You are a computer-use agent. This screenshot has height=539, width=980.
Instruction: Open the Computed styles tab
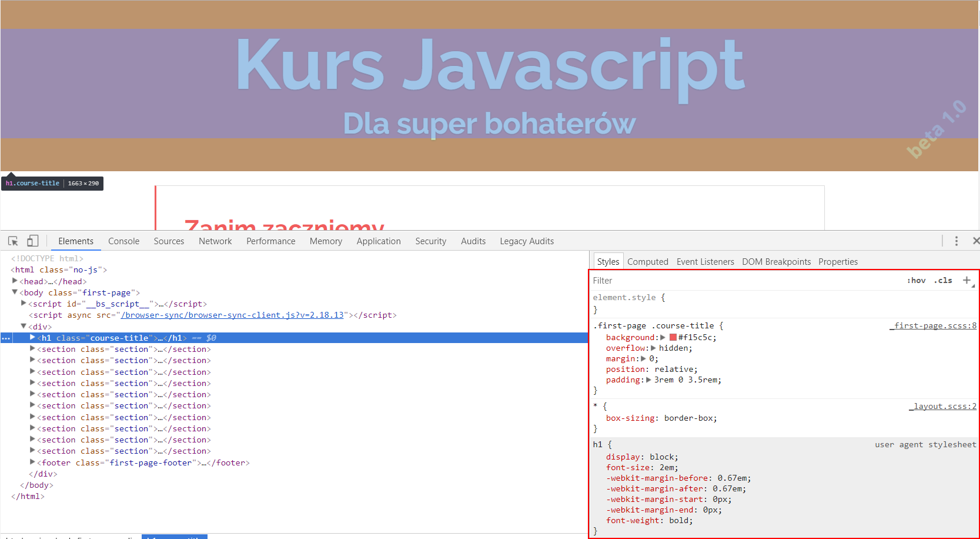coord(647,262)
